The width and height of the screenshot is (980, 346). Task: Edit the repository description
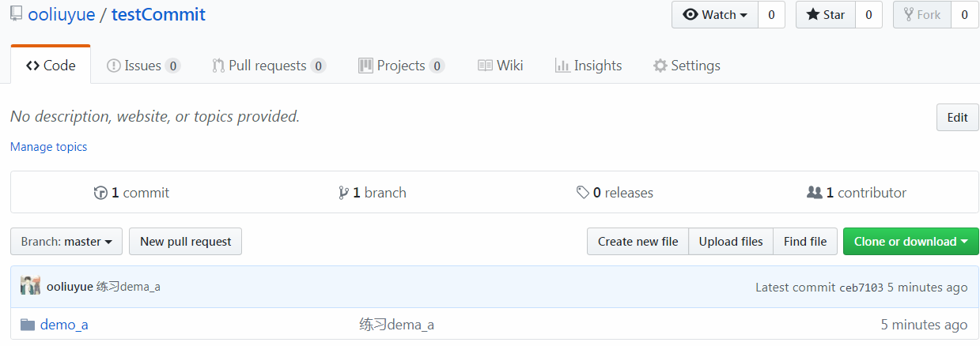[x=957, y=117]
